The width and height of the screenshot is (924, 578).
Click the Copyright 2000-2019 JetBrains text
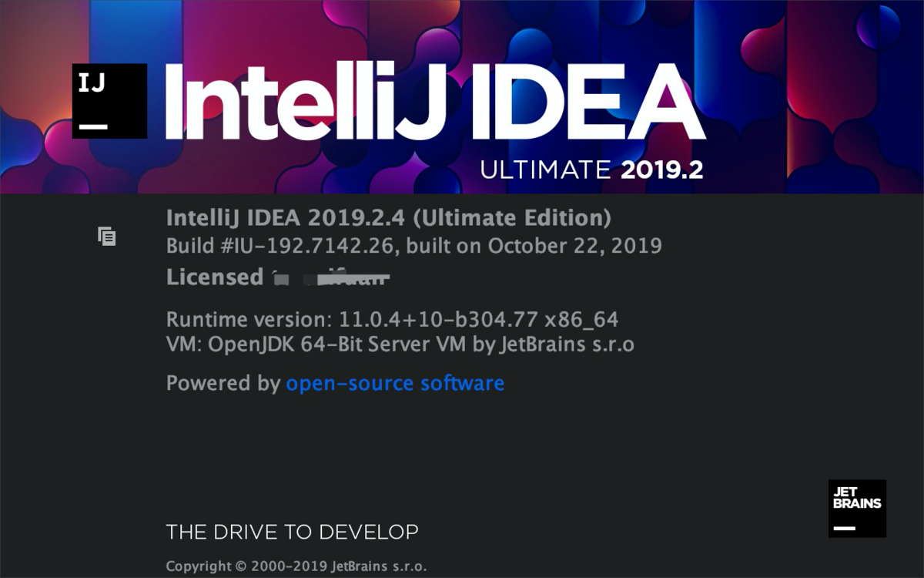tap(296, 566)
